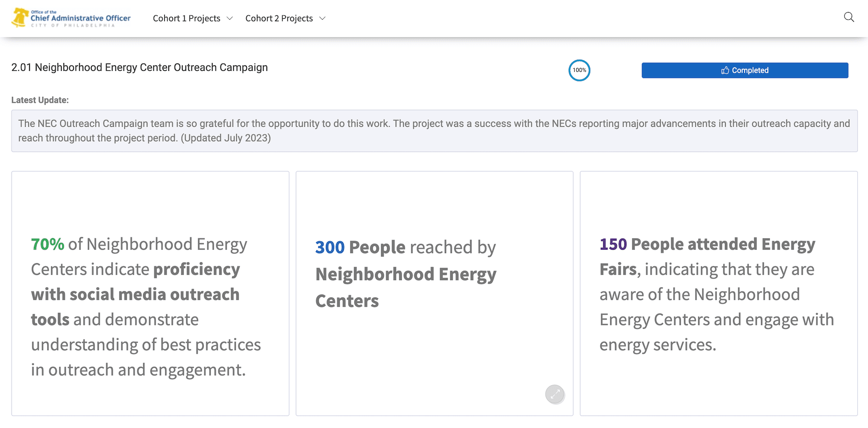The image size is (868, 428).
Task: Click the Latest Update message box
Action: pos(434,131)
